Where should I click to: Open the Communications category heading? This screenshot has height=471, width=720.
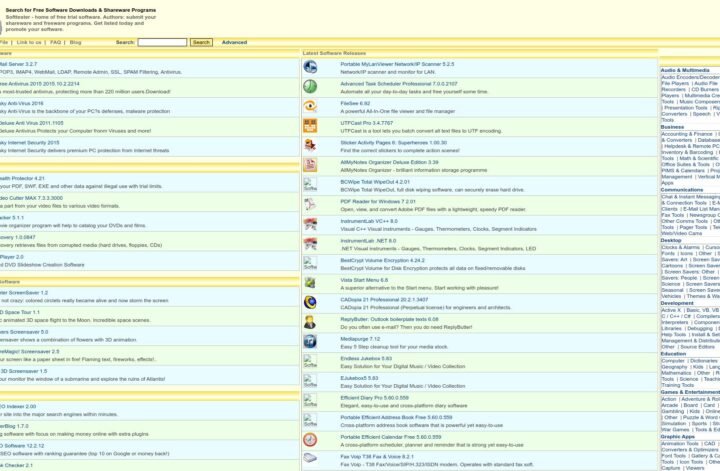click(x=682, y=190)
